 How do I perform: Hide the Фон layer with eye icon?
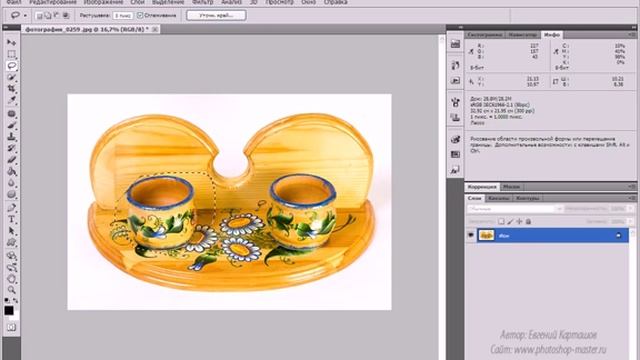click(x=471, y=235)
